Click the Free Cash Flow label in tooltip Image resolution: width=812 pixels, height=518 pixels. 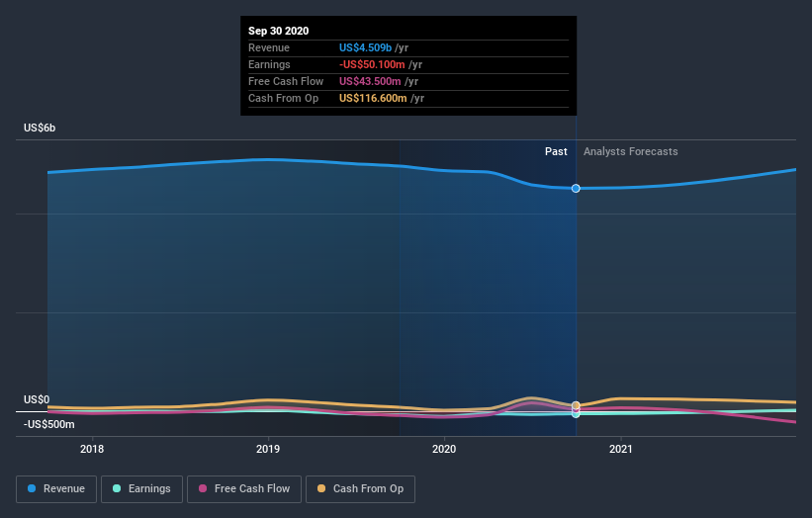pyautogui.click(x=286, y=81)
